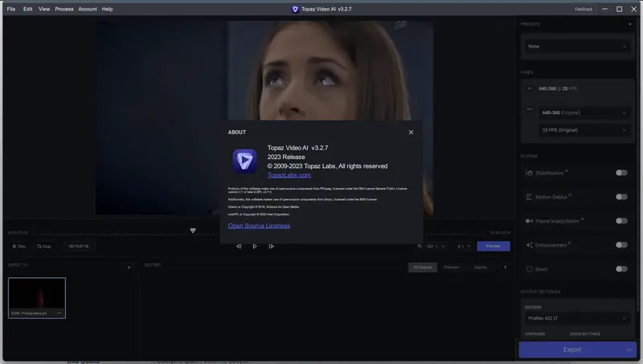This screenshot has width=643, height=364.
Task: Add an input video with plus icon
Action: point(129,268)
